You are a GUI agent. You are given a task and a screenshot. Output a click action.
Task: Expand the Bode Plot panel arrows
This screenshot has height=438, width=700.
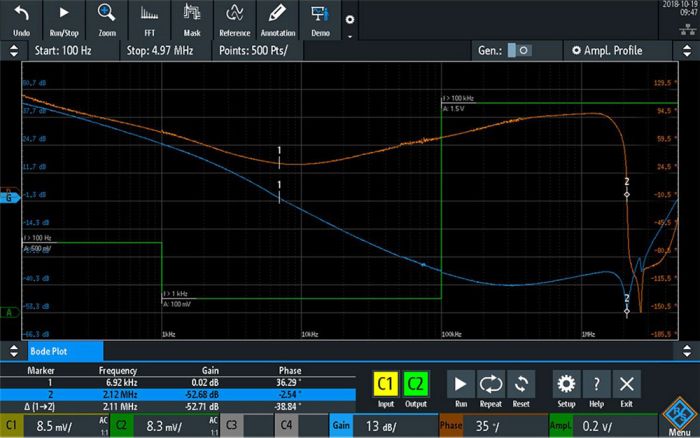tap(14, 351)
